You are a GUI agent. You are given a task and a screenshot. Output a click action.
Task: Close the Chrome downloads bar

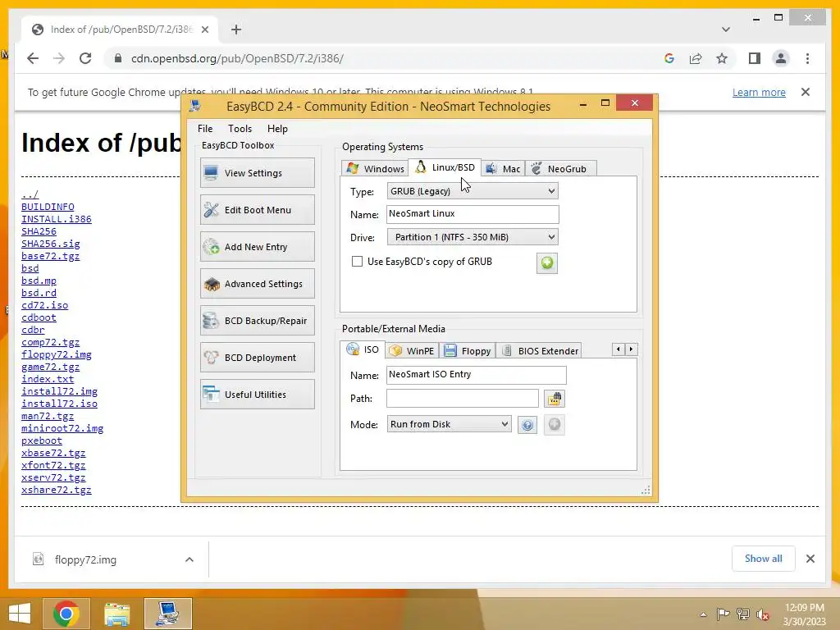pos(810,559)
